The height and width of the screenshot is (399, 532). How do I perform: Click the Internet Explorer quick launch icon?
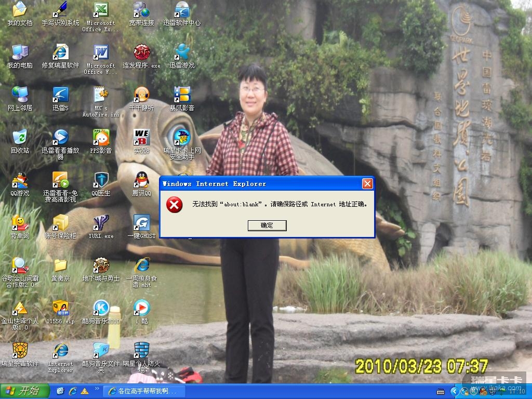tap(73, 391)
